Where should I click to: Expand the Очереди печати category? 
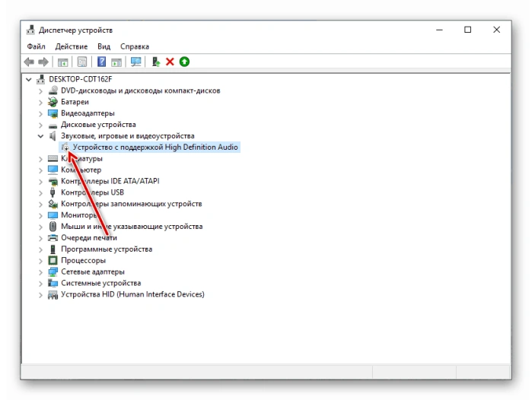click(x=40, y=238)
